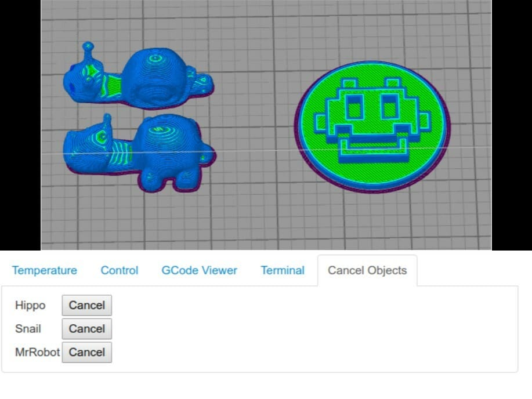The height and width of the screenshot is (399, 532).
Task: Cancel the Hippo object
Action: pos(87,306)
